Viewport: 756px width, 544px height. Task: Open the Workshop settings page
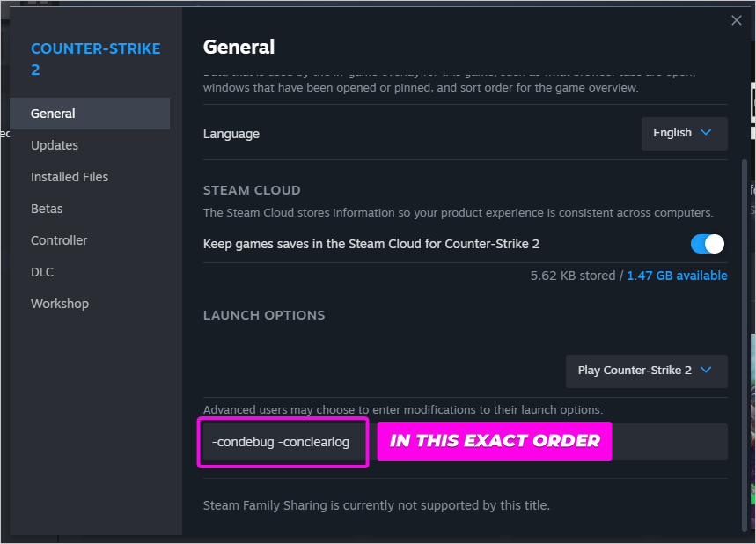coord(60,304)
